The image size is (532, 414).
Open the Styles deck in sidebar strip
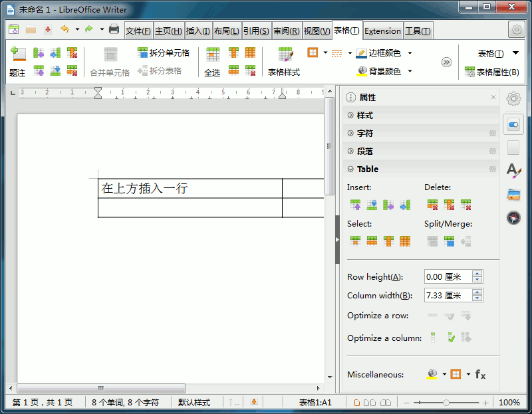[x=513, y=170]
